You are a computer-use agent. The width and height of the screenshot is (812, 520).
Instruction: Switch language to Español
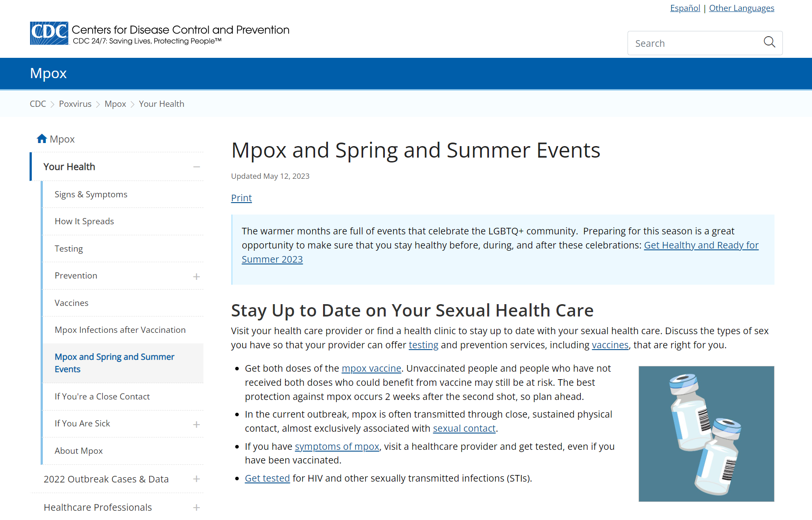click(685, 8)
